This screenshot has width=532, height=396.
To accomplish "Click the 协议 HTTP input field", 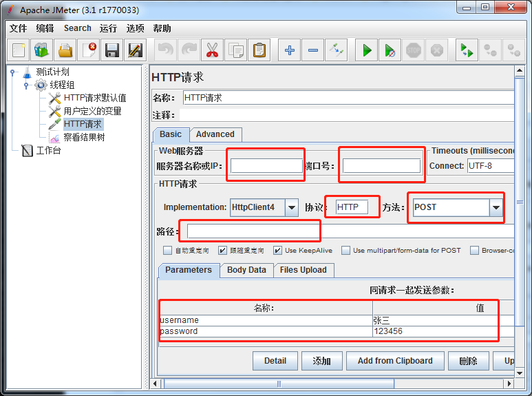I will pyautogui.click(x=352, y=207).
